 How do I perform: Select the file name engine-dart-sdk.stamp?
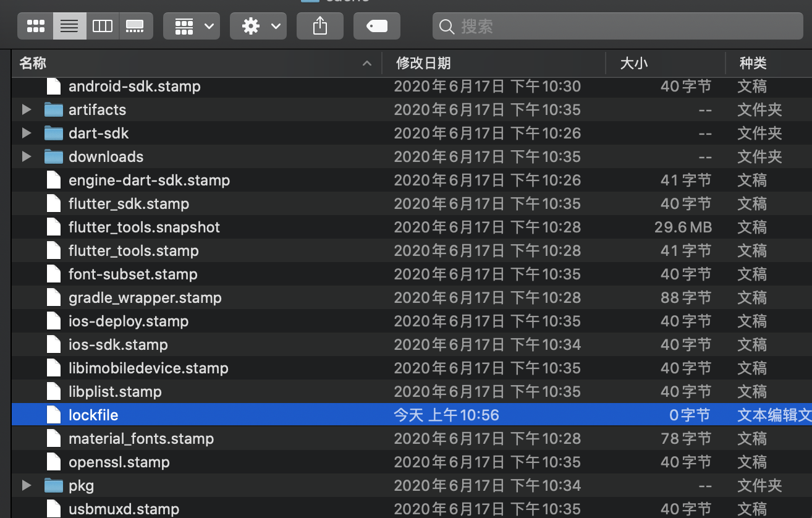(149, 180)
